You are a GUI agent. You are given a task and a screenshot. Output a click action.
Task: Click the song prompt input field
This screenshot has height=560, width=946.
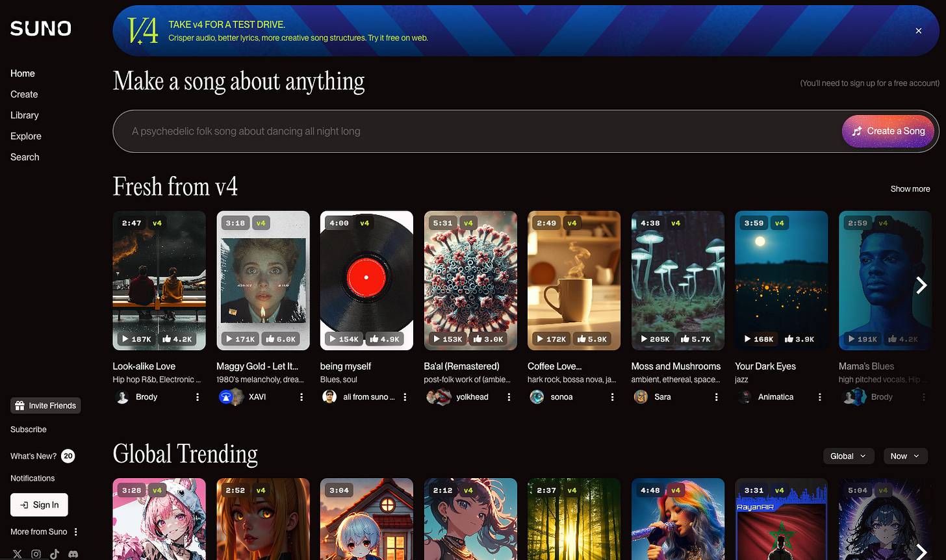(390, 131)
